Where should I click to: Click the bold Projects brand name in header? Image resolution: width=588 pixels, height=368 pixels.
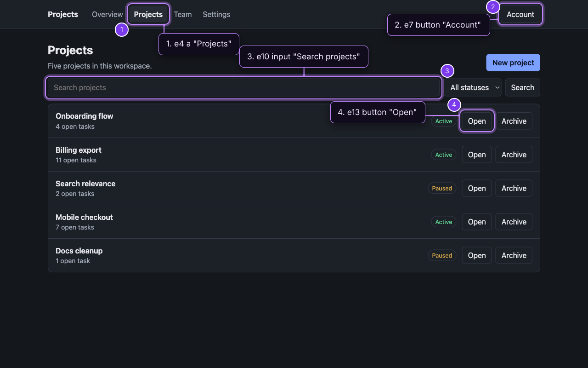tap(63, 14)
